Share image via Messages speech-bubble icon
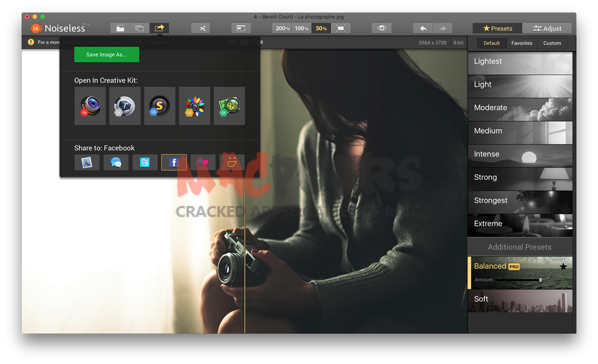The width and height of the screenshot is (598, 364). [x=116, y=162]
